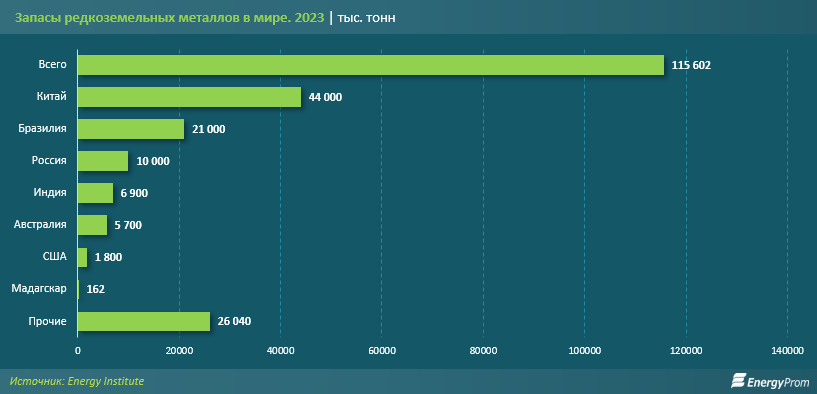The width and height of the screenshot is (817, 394).
Task: Click the Австралия bar
Action: (x=93, y=225)
